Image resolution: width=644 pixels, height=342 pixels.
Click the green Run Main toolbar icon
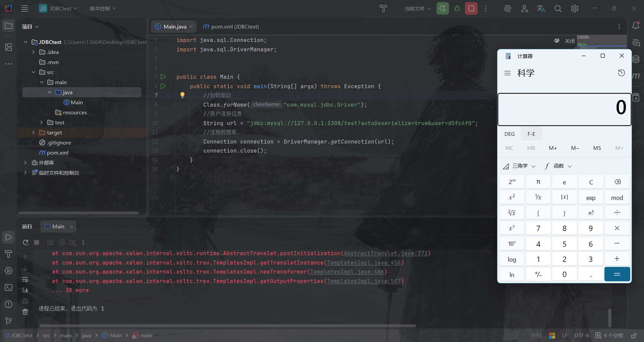(x=442, y=9)
